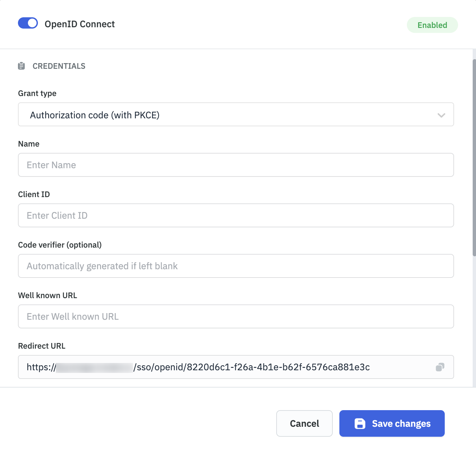476x462 pixels.
Task: Click the Enter Name input field
Action: pos(236,165)
